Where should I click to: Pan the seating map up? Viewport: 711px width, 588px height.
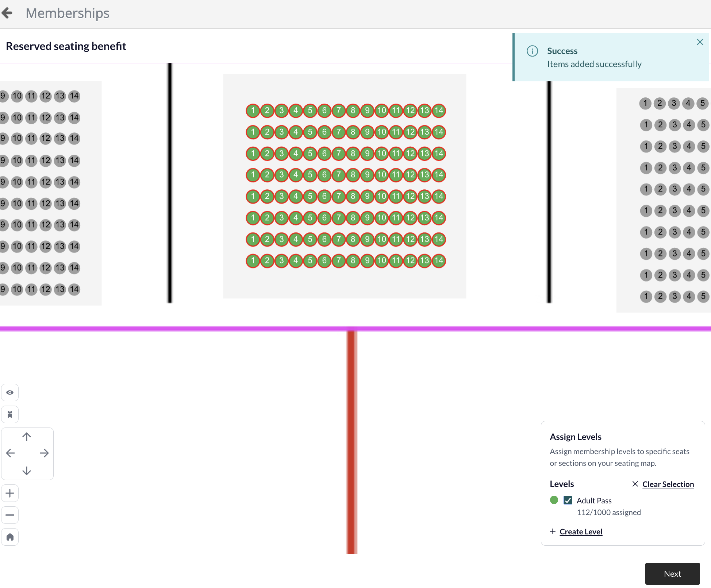27,437
